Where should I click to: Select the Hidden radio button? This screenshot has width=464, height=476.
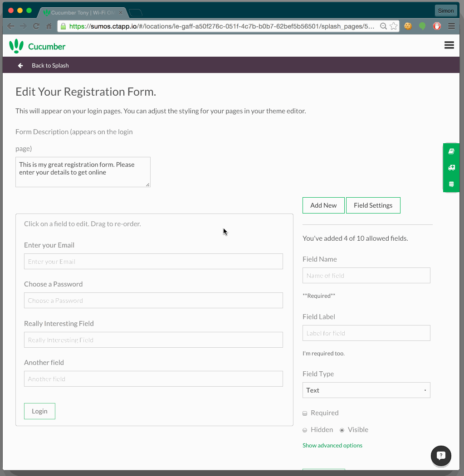(x=305, y=429)
